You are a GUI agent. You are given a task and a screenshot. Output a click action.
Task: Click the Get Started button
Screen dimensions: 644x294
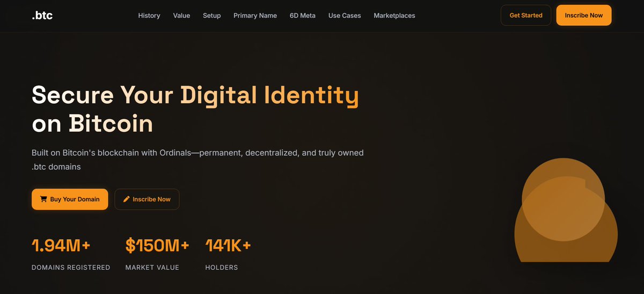(526, 15)
